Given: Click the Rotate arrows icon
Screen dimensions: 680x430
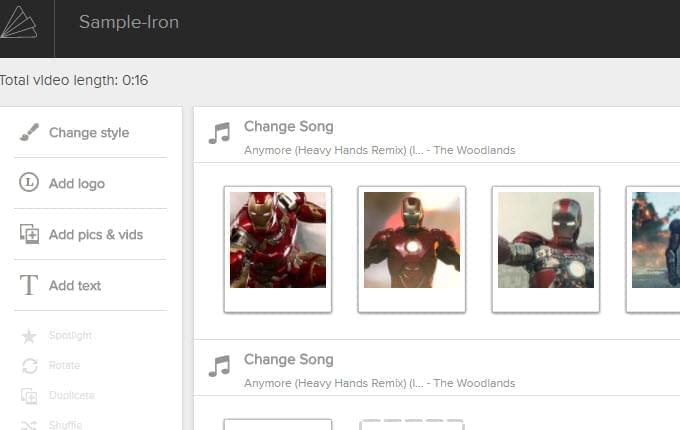Looking at the screenshot, I should (x=29, y=366).
